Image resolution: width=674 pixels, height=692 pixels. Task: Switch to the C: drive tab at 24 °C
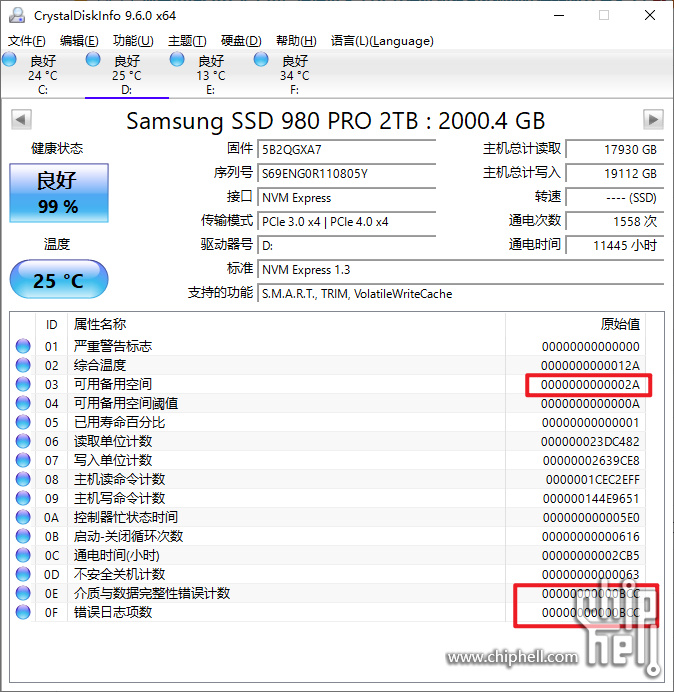pos(42,74)
